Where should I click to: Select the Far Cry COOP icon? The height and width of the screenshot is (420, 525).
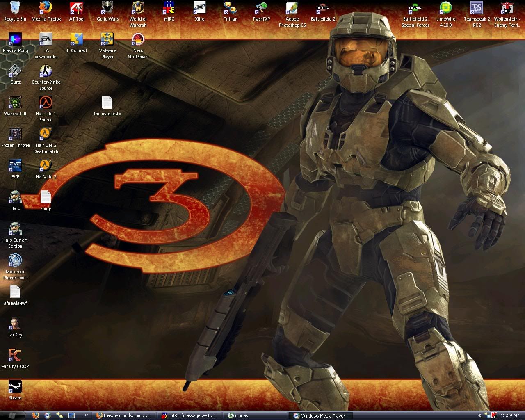pos(15,358)
